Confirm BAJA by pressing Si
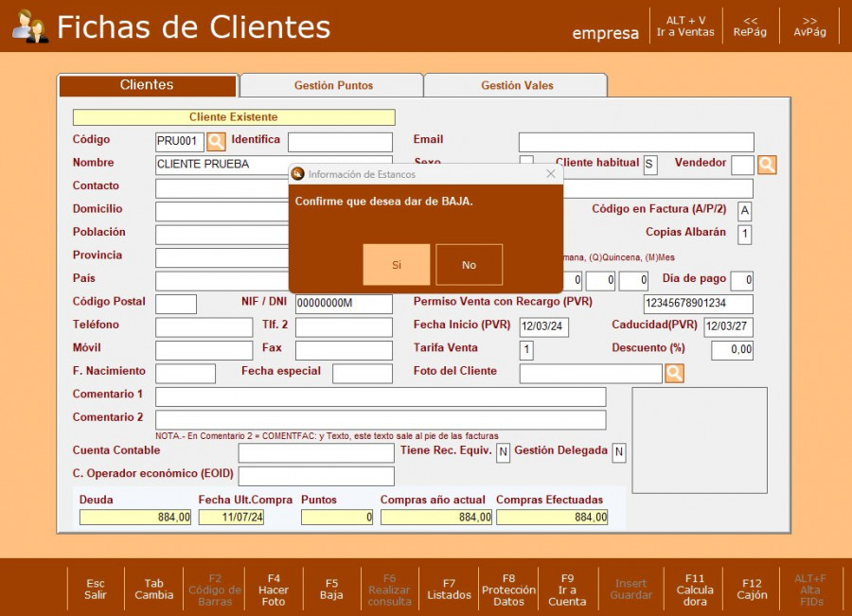852x616 pixels. (396, 265)
